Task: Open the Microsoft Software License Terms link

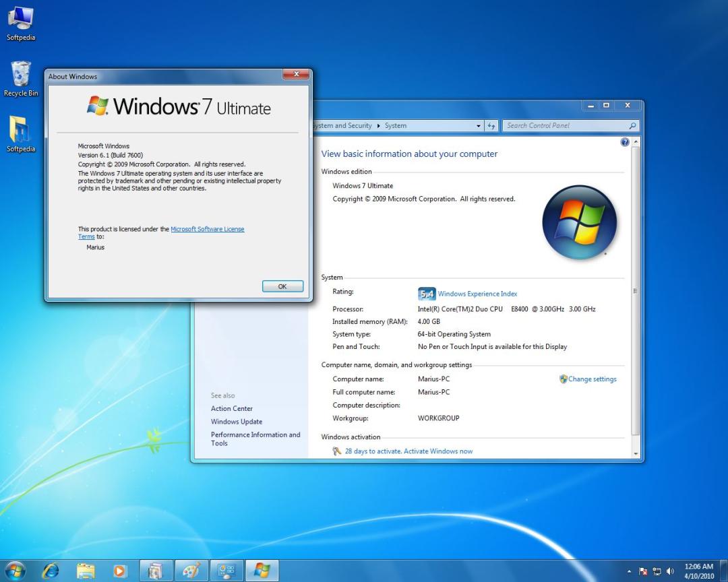Action: coord(208,229)
